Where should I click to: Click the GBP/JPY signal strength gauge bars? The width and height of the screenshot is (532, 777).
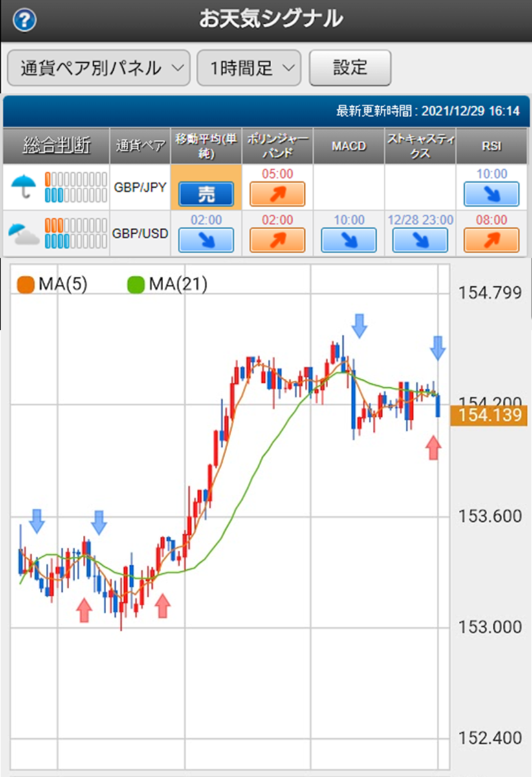click(x=76, y=186)
